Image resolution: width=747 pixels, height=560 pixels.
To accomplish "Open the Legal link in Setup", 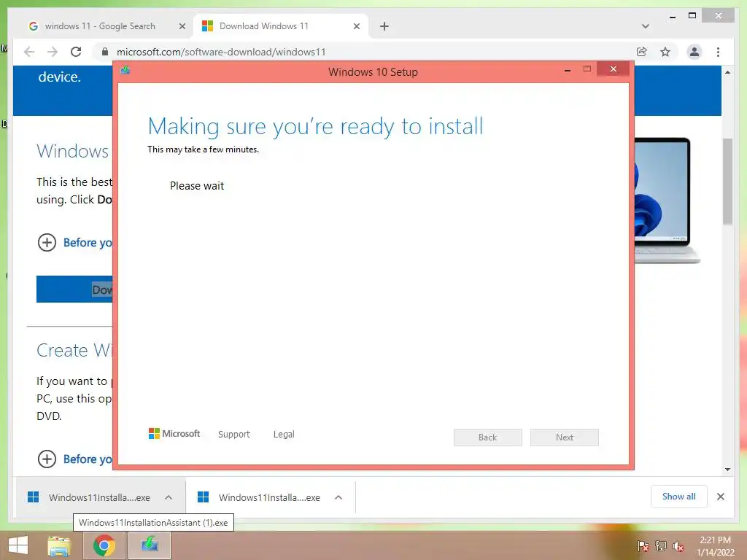I will [x=284, y=435].
